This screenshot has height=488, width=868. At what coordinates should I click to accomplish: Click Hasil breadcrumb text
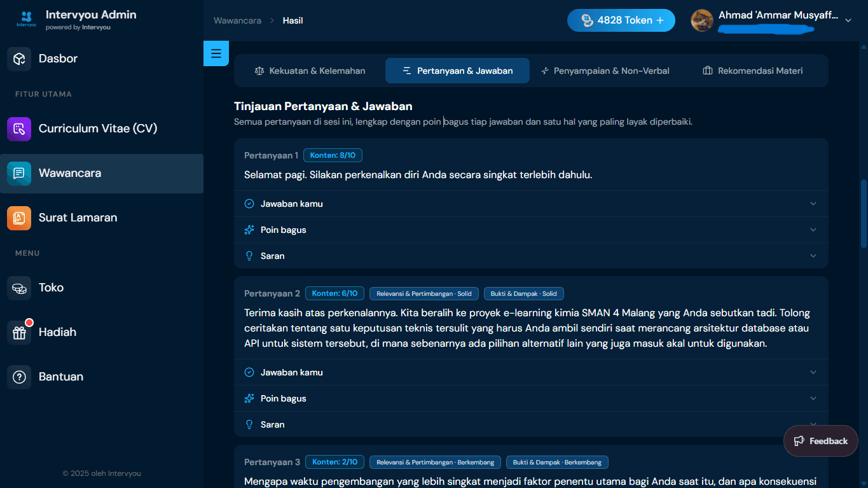[293, 20]
